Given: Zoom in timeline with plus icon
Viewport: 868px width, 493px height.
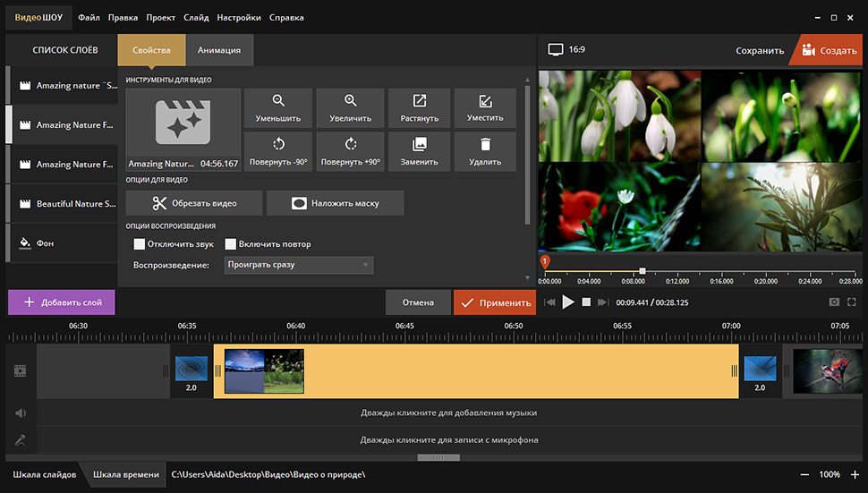Looking at the screenshot, I should 855,475.
